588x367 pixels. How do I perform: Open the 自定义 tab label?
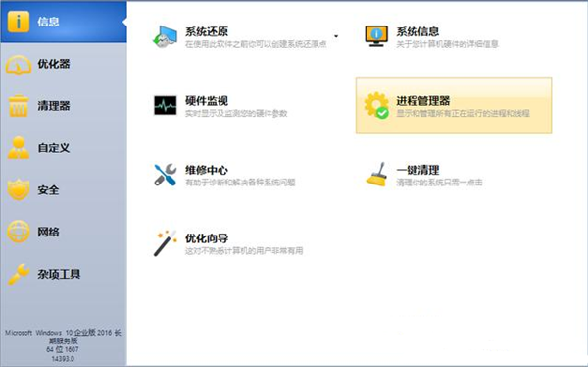click(54, 148)
